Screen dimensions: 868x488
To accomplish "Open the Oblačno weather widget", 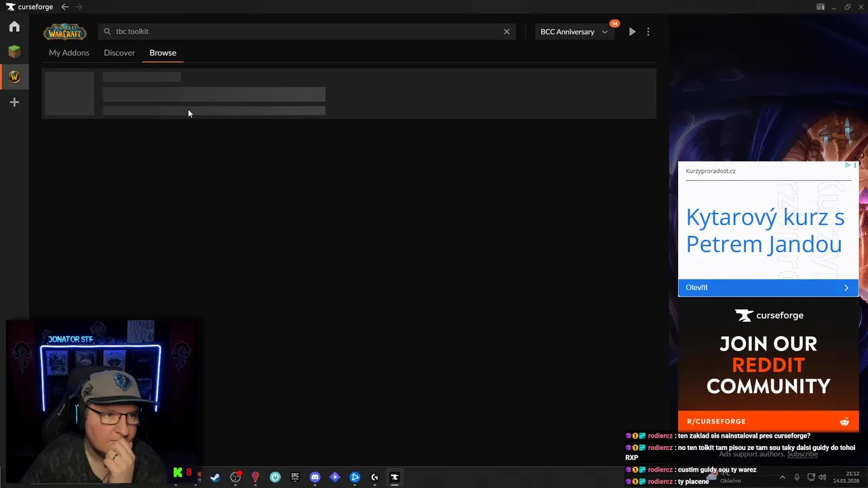I will (x=724, y=478).
